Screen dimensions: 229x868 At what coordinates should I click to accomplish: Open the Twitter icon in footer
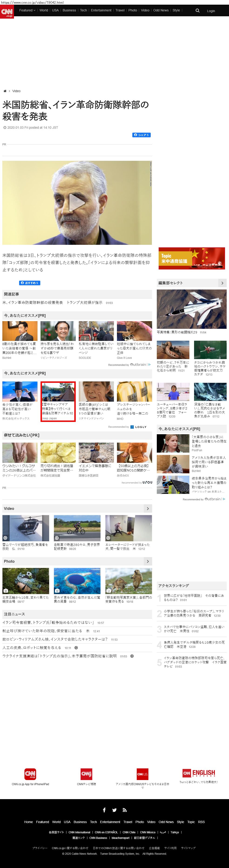(114, 810)
